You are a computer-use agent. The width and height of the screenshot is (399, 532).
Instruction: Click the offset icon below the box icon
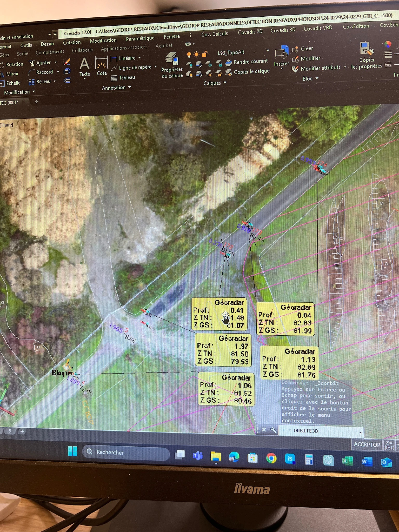[x=67, y=81]
